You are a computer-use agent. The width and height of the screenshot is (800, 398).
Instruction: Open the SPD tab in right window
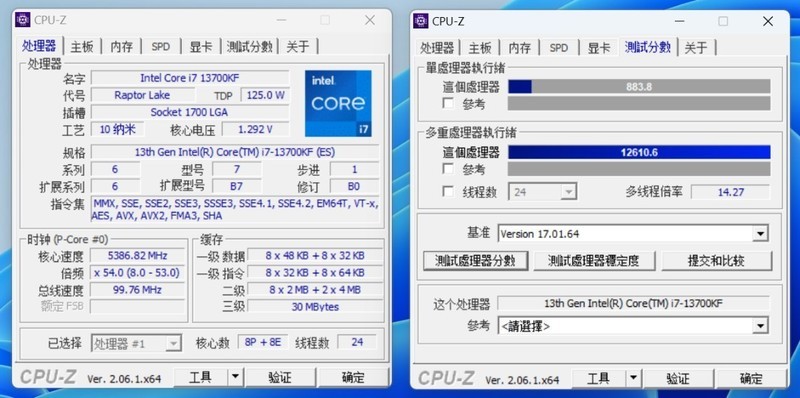point(559,48)
